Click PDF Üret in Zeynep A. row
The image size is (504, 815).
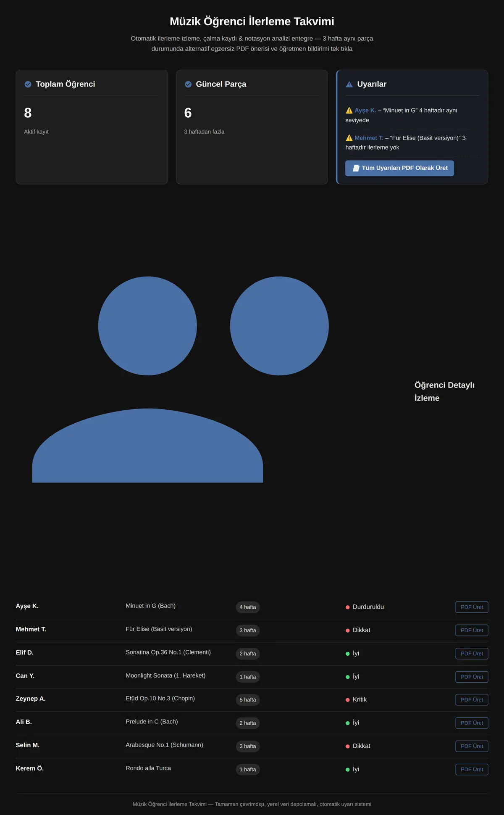coord(472,700)
